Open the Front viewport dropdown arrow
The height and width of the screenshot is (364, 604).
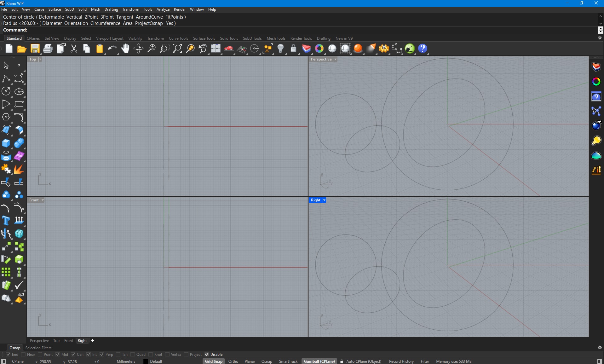[43, 200]
